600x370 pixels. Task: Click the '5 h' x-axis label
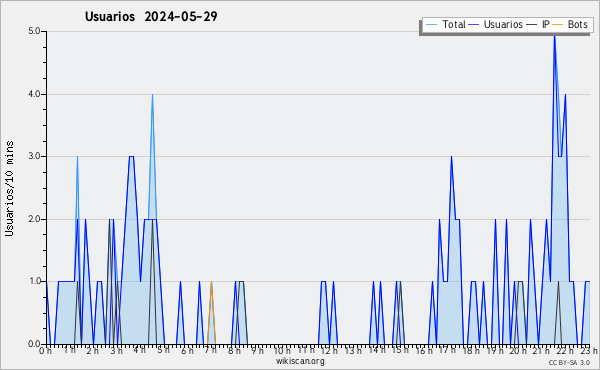click(163, 350)
